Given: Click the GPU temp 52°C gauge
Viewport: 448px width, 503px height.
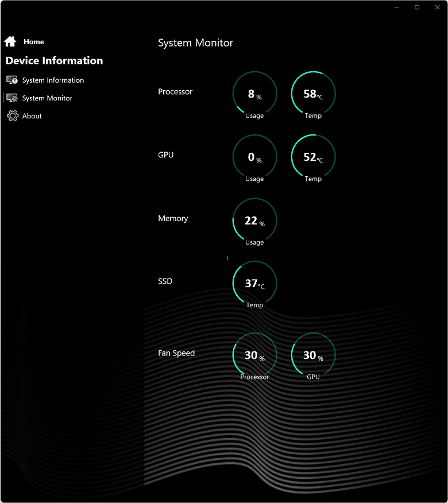Looking at the screenshot, I should tap(313, 157).
